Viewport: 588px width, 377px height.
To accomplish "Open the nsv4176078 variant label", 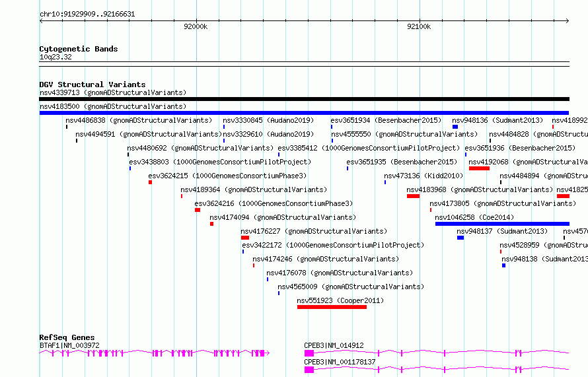I will (x=340, y=273).
